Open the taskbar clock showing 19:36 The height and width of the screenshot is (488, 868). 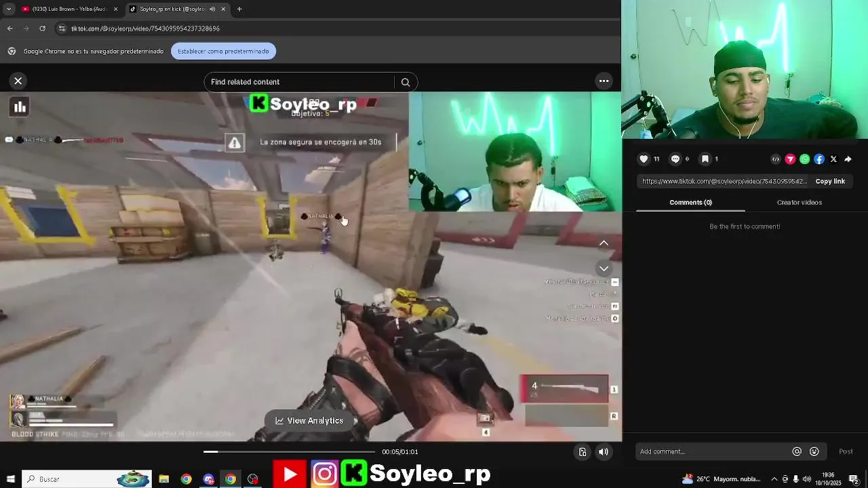(828, 479)
